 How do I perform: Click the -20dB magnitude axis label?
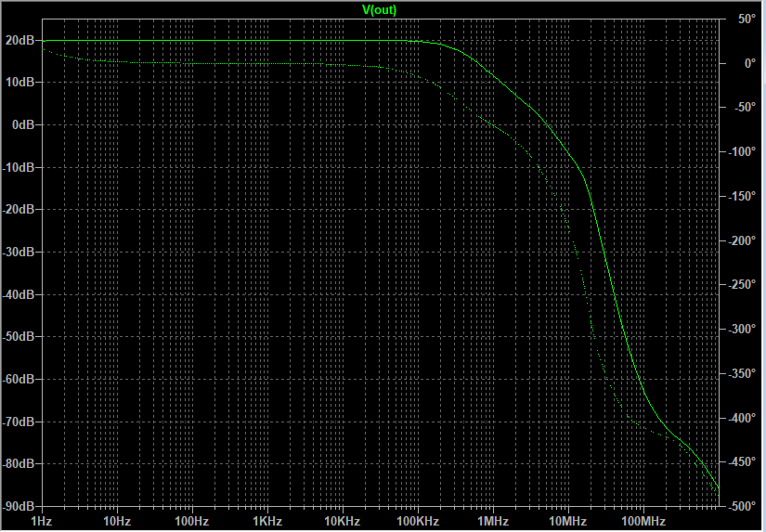coord(19,210)
